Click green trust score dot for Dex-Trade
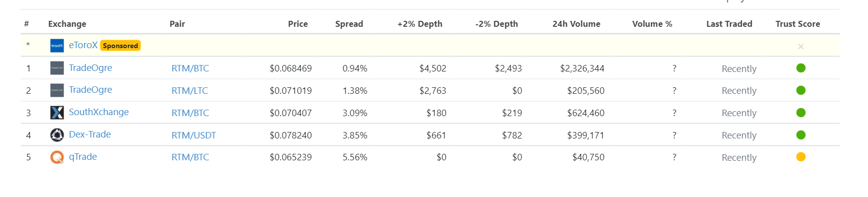The image size is (868, 197). pyautogui.click(x=800, y=135)
